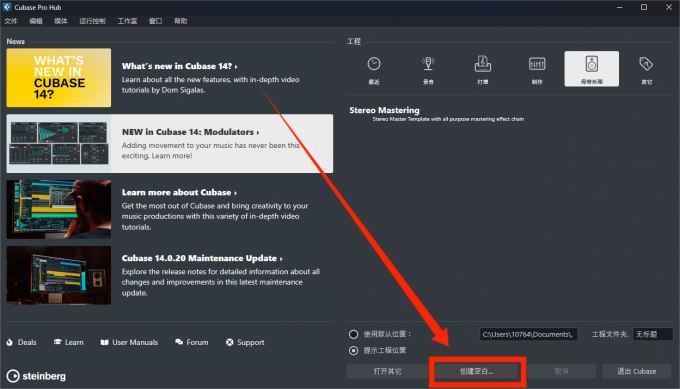Click "Explore the release notes" description

click(x=221, y=282)
